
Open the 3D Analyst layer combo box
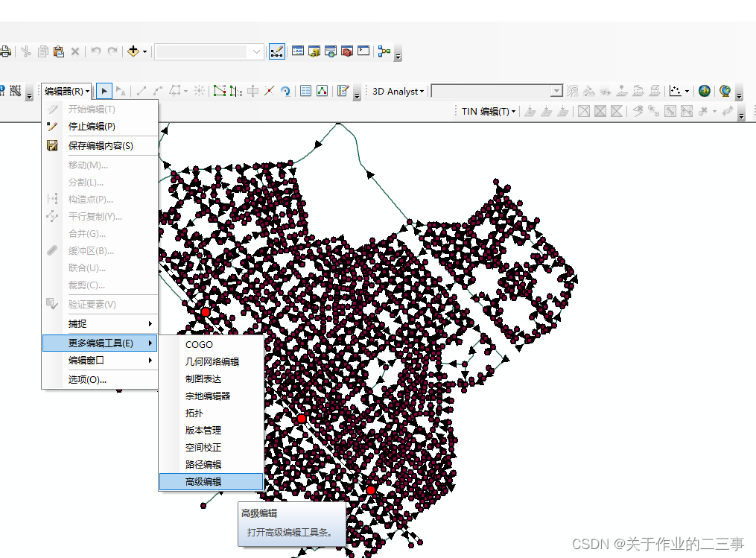[x=497, y=91]
